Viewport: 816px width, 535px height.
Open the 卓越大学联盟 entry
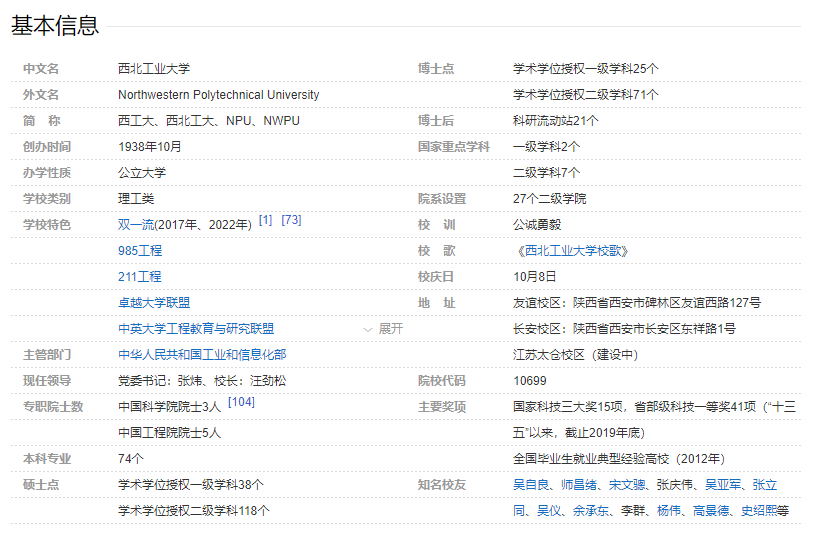click(154, 302)
